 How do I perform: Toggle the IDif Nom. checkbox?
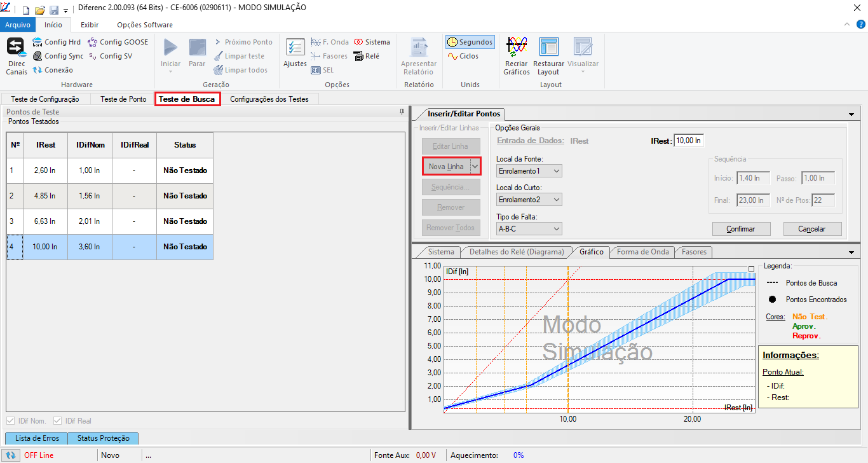coord(11,421)
